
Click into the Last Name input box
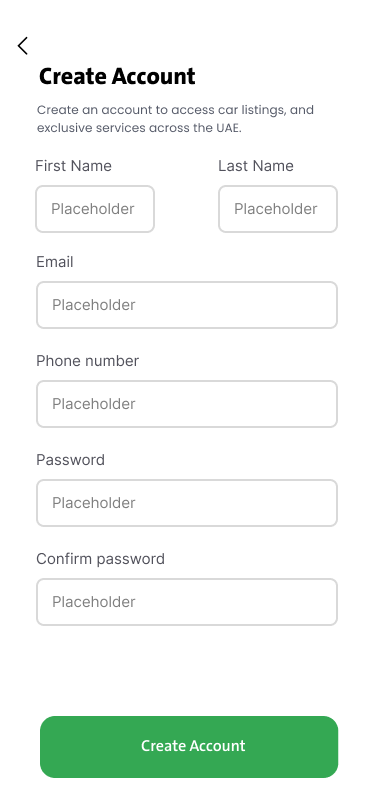pyautogui.click(x=278, y=209)
